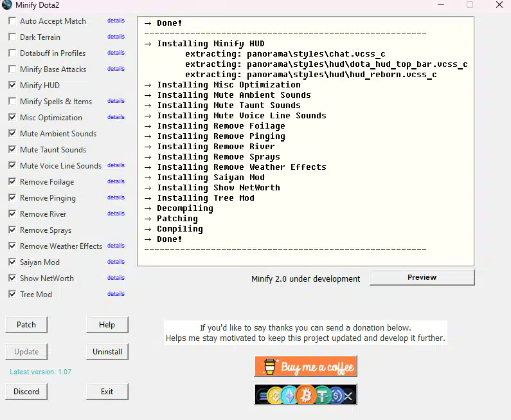Image resolution: width=511 pixels, height=420 pixels.
Task: Uncheck the Remove Sprays checkbox
Action: point(12,230)
